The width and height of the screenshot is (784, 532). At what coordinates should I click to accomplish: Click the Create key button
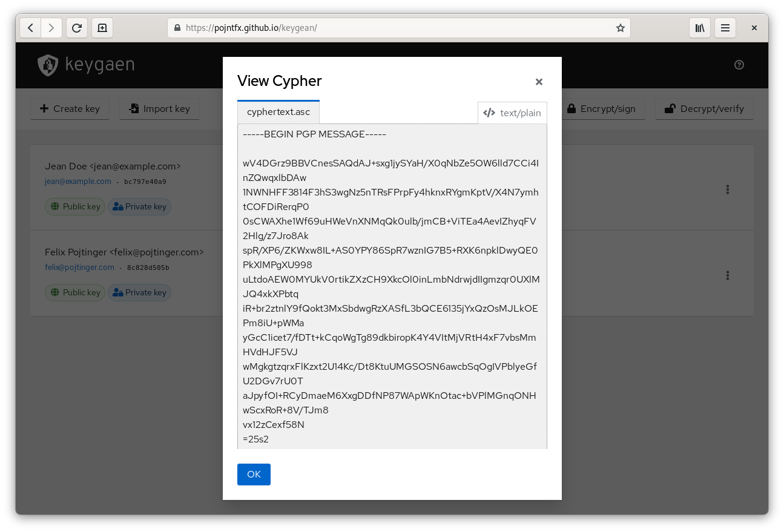(70, 109)
